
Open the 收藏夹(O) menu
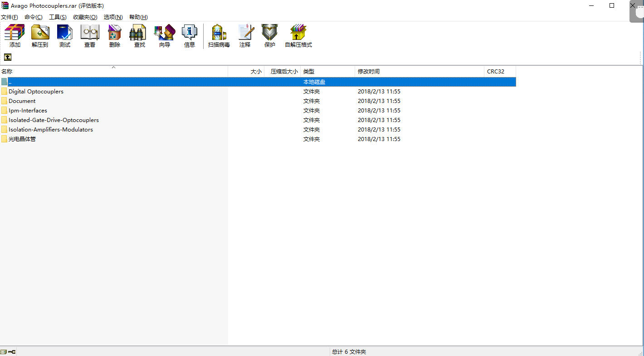tap(85, 17)
